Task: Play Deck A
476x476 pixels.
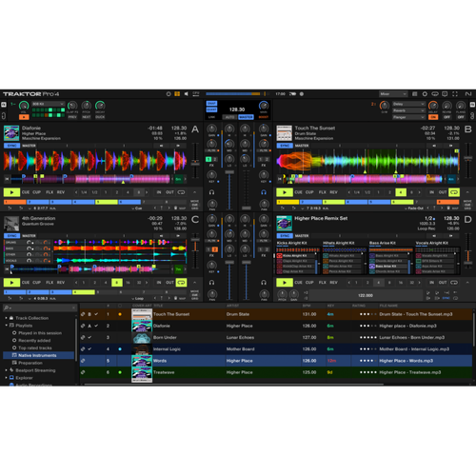Action: (x=11, y=192)
